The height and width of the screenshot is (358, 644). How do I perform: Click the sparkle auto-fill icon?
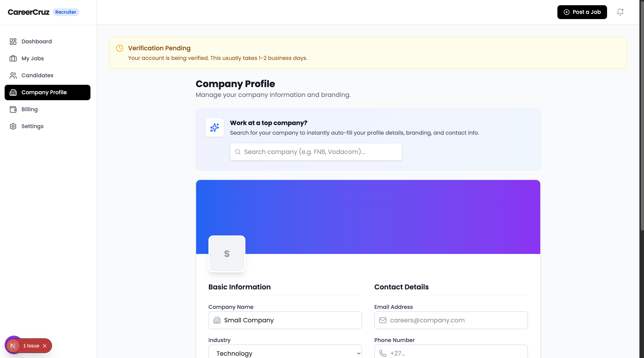pyautogui.click(x=214, y=127)
